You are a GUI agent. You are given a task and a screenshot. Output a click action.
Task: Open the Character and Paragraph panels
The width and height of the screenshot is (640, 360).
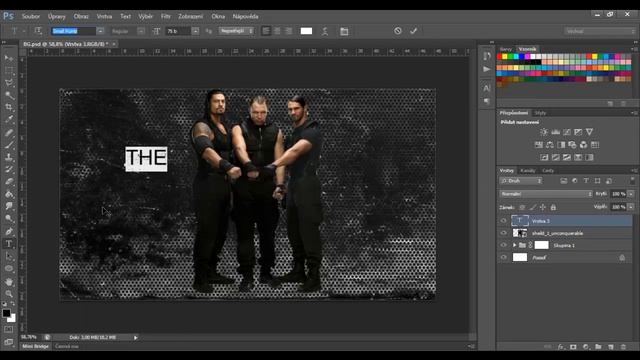[x=344, y=31]
